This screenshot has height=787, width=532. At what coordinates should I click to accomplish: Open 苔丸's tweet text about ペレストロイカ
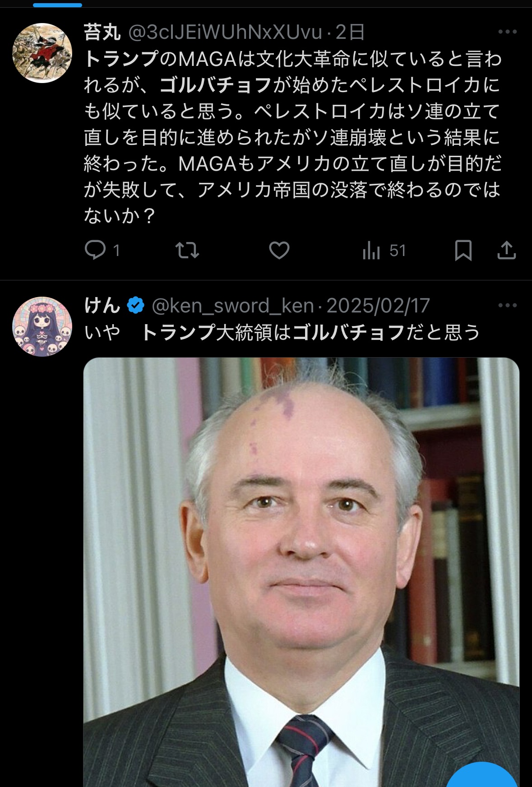(292, 137)
